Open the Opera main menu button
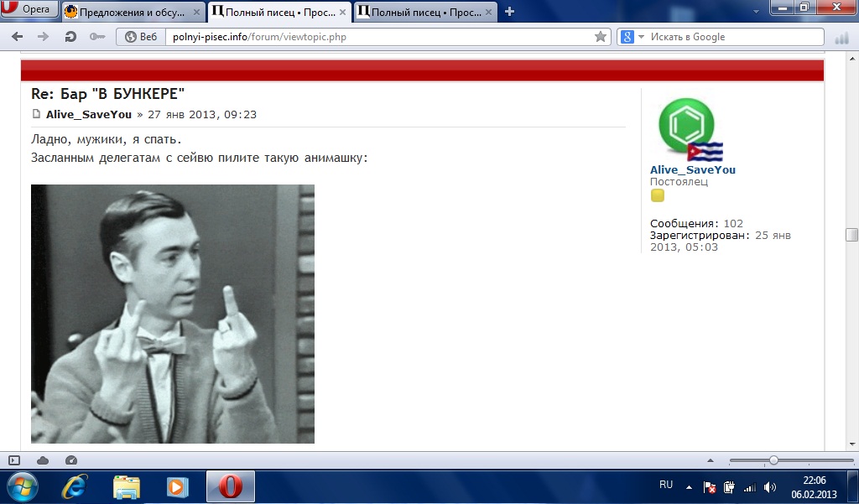This screenshot has width=859, height=504. (29, 8)
